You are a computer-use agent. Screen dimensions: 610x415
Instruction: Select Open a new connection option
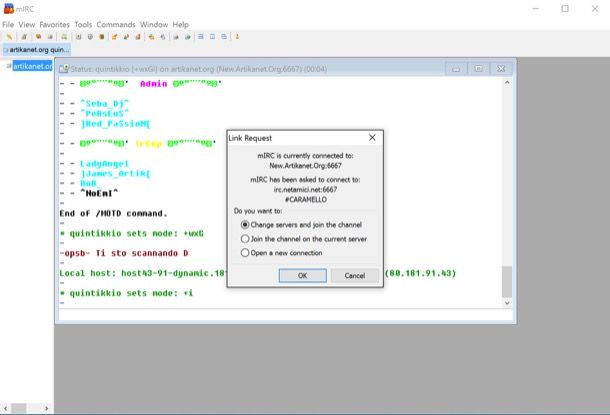[282, 253]
